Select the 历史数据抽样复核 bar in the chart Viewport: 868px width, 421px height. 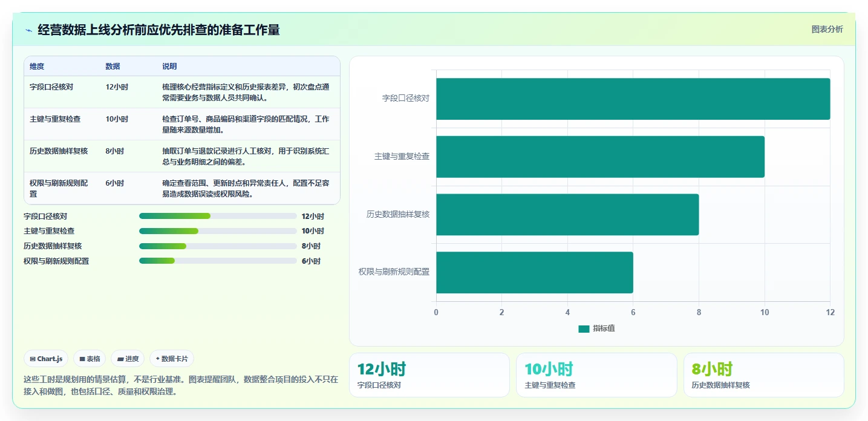pyautogui.click(x=567, y=215)
